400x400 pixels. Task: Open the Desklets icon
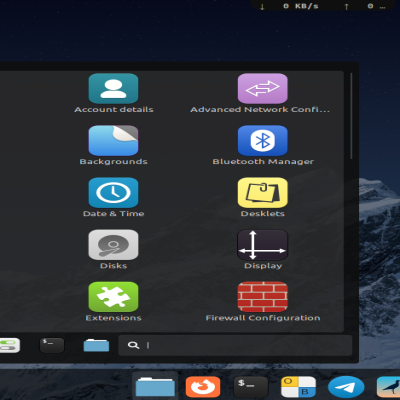pos(263,193)
